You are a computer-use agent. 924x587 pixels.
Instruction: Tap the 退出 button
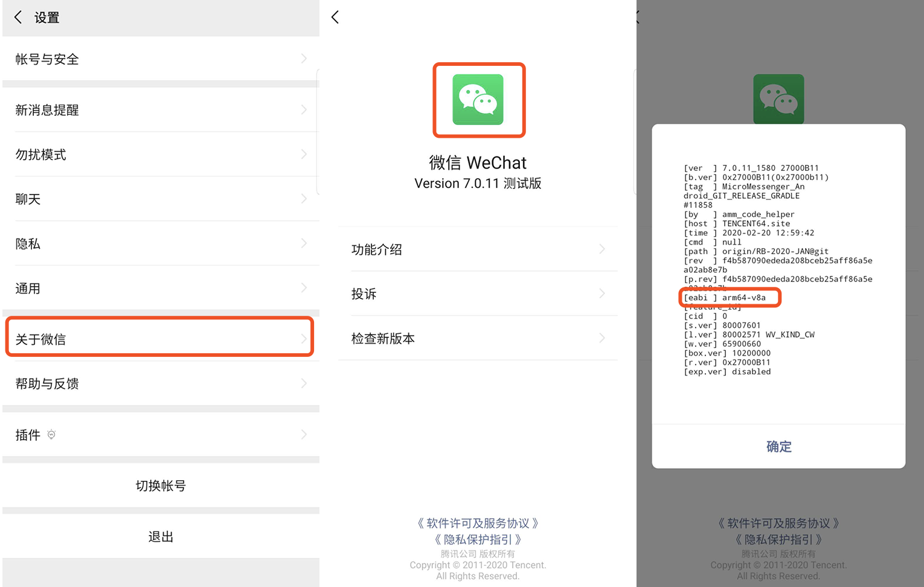[x=161, y=536]
